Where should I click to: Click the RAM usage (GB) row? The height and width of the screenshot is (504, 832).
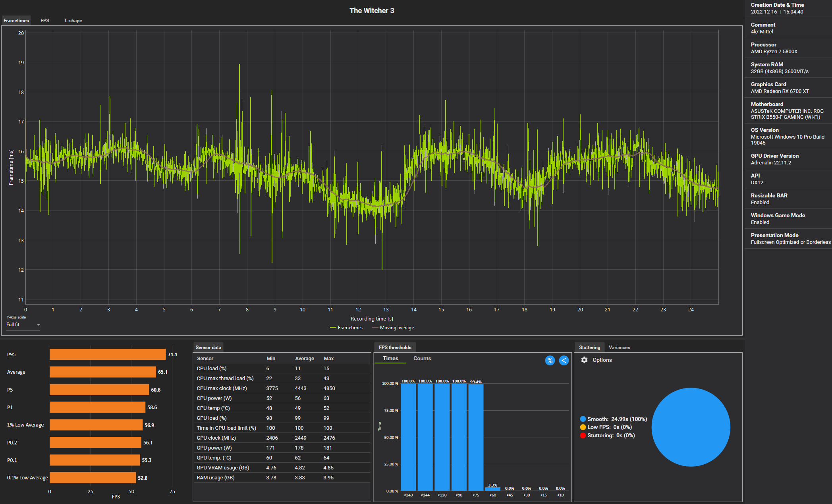[x=282, y=478]
